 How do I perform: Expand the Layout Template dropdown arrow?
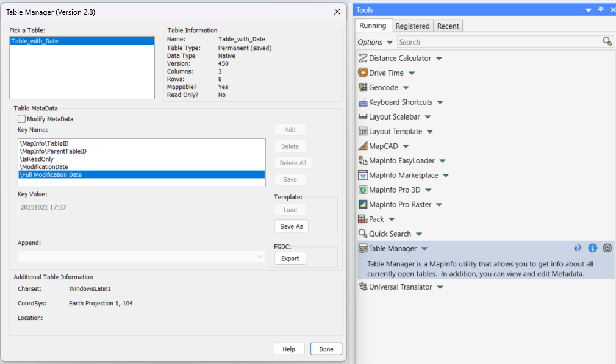[430, 132]
